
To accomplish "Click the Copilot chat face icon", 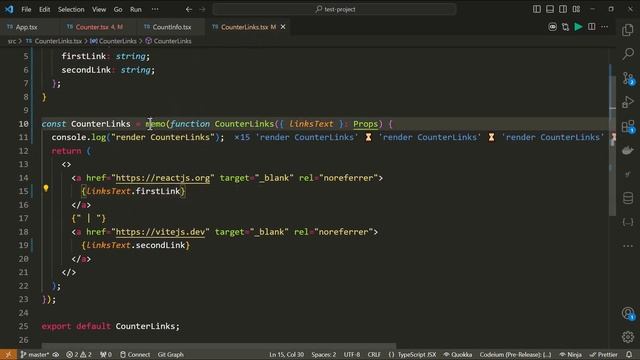I will point(552,27).
